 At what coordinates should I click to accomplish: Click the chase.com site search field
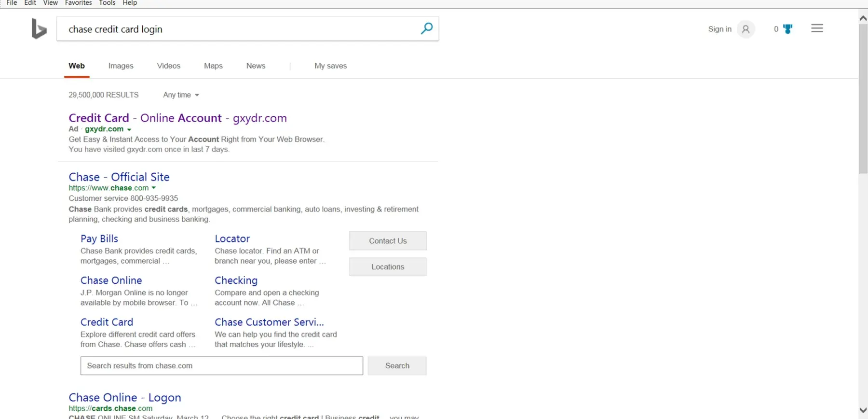(x=221, y=366)
